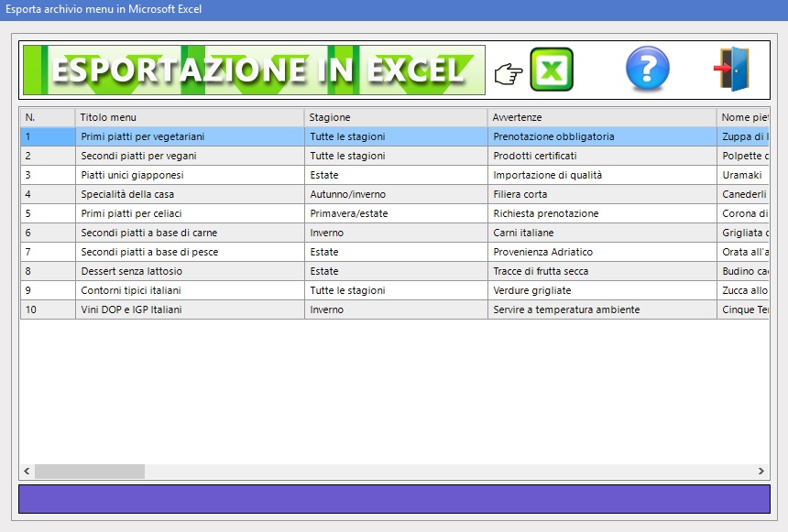Click the horizontal scrollbar thumb

(x=90, y=472)
